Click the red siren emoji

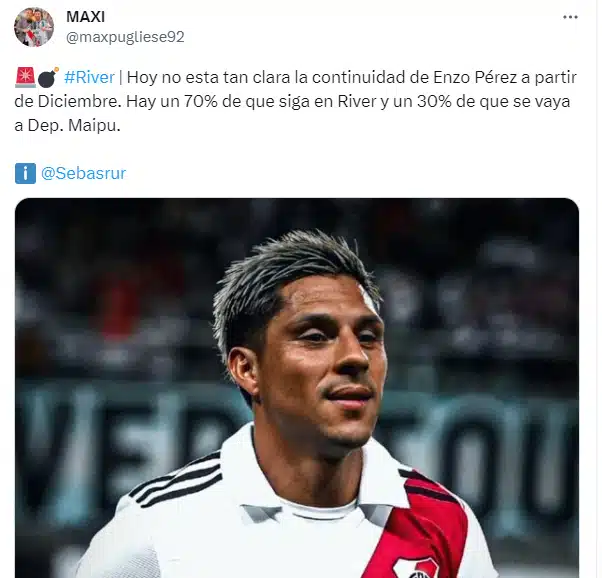pyautogui.click(x=25, y=77)
